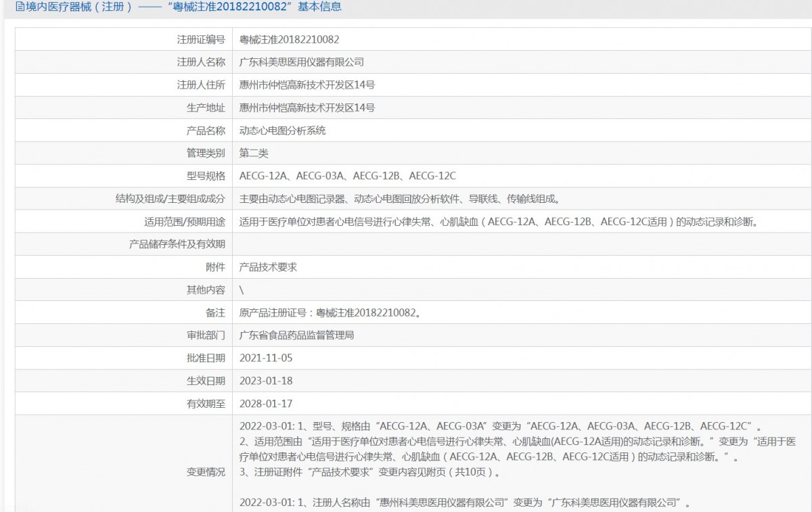The width and height of the screenshot is (812, 512).
Task: Select the category value 第二类
Action: pyautogui.click(x=254, y=154)
